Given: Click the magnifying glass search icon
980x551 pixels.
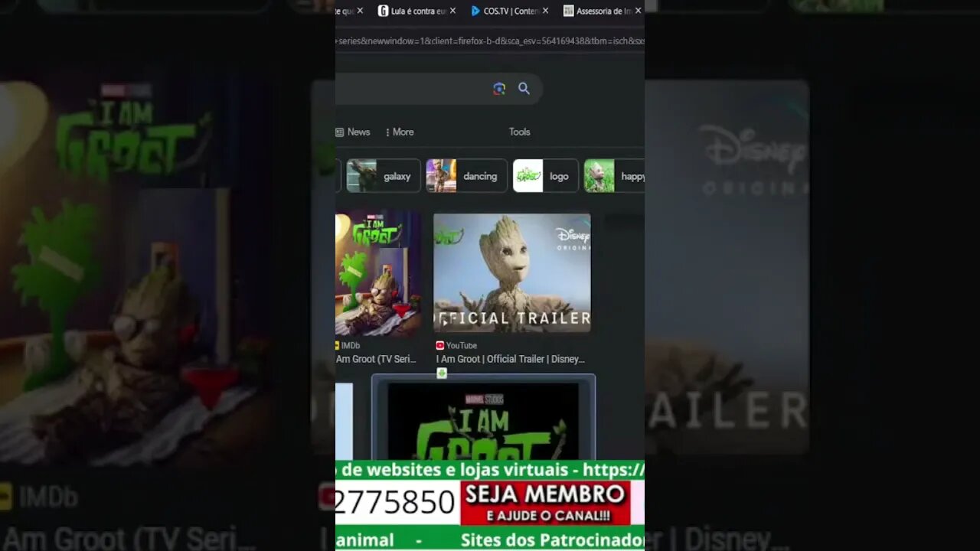Looking at the screenshot, I should coord(524,89).
